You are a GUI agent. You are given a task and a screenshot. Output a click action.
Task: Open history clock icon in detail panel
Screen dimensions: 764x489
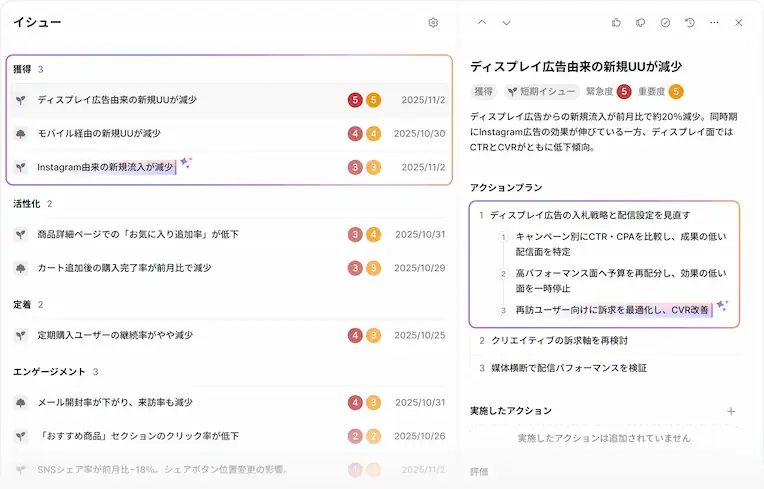690,22
